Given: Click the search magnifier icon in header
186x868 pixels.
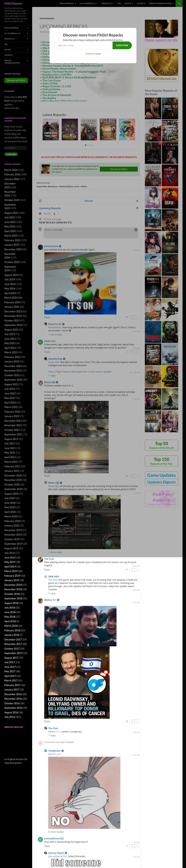Looking at the screenshot, I should tap(179, 3).
